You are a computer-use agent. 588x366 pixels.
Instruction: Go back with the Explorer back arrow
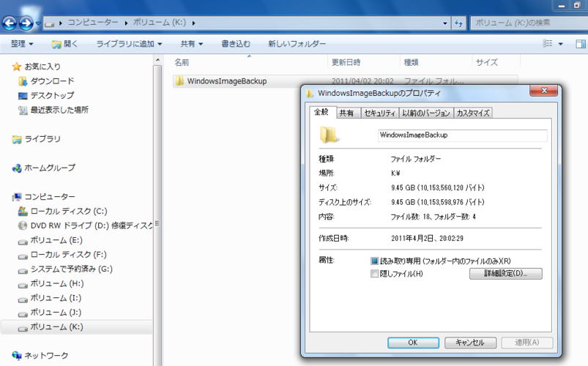pos(10,23)
